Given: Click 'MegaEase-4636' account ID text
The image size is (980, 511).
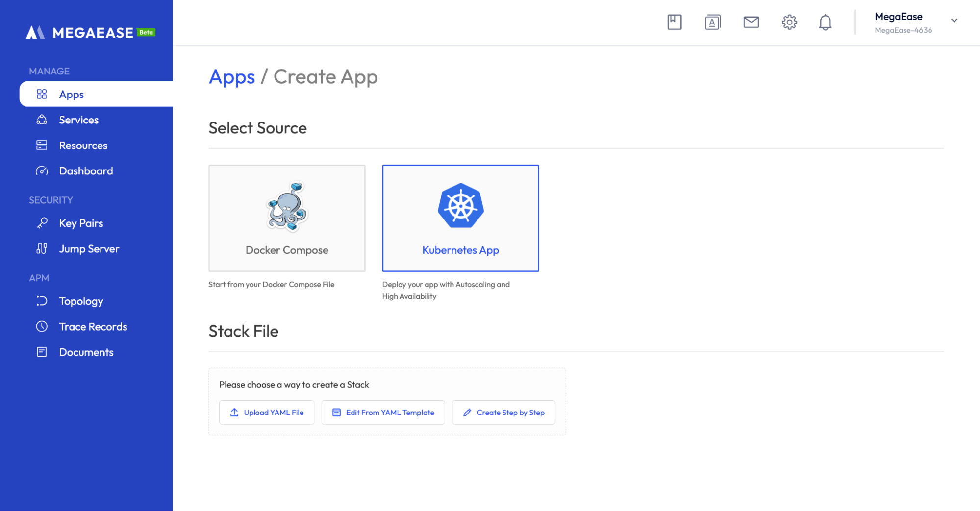Looking at the screenshot, I should (903, 30).
